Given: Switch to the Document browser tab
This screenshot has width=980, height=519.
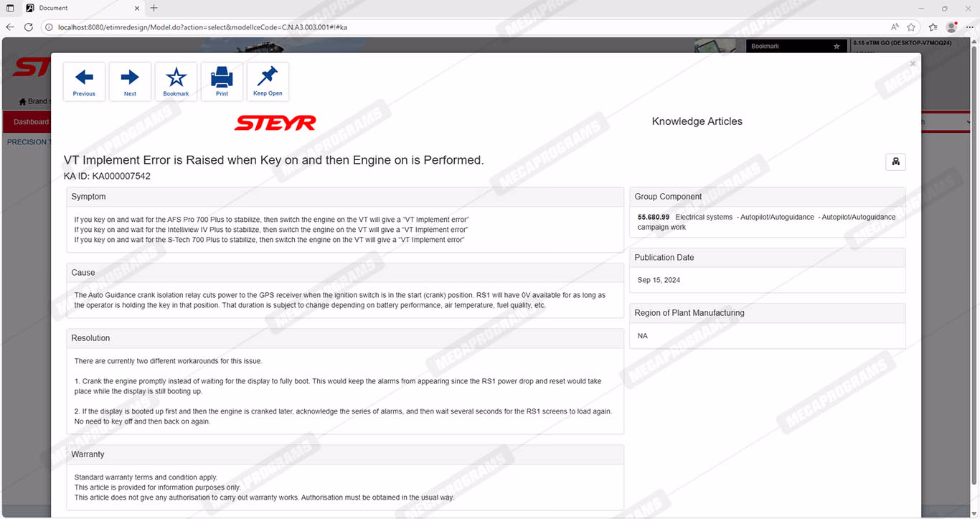Looking at the screenshot, I should tap(79, 8).
